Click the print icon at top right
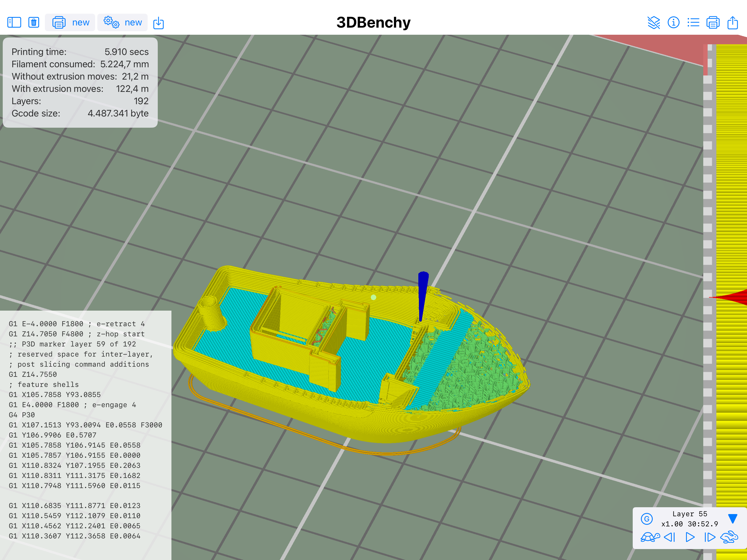This screenshot has width=747, height=560. click(x=713, y=23)
